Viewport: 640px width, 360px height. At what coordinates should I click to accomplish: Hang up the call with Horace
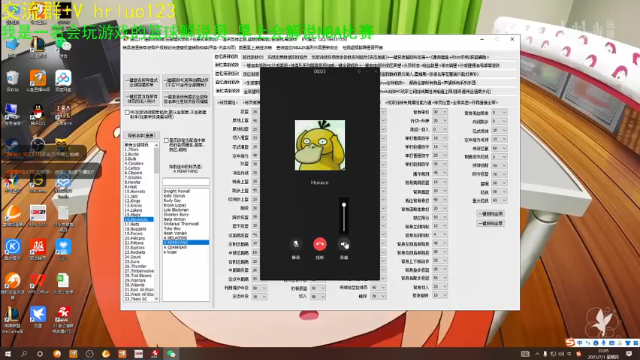(320, 244)
